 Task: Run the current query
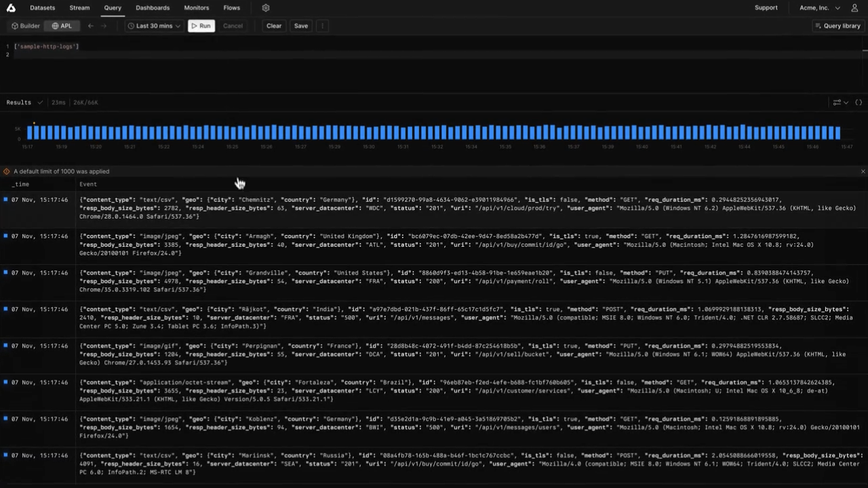[201, 26]
